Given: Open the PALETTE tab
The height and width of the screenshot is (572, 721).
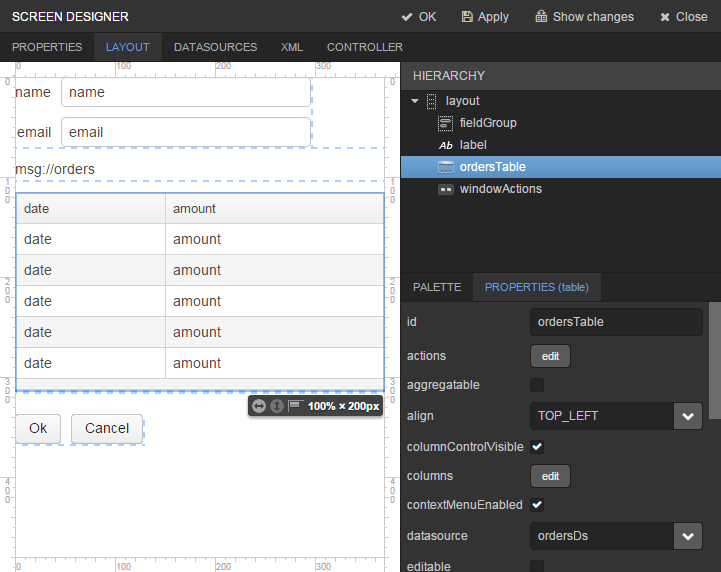Looking at the screenshot, I should [x=437, y=287].
